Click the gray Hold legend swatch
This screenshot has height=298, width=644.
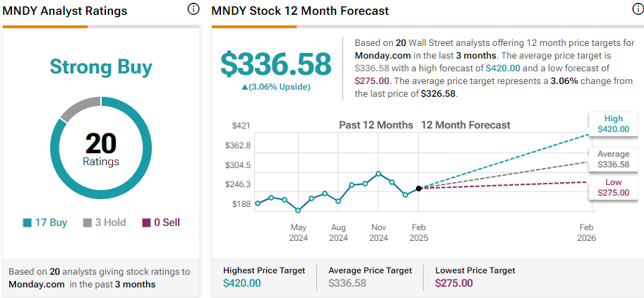(x=88, y=222)
